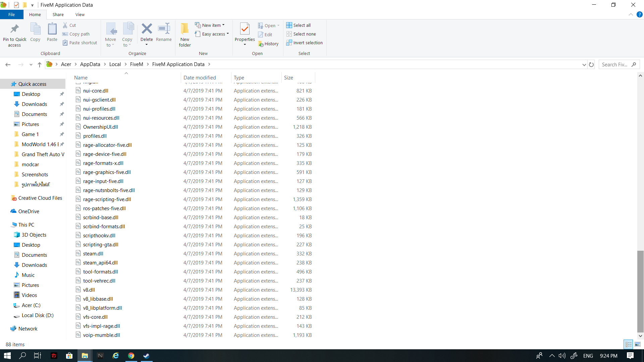Select the file voip-mumble.dll
This screenshot has height=362, width=644.
click(102, 335)
